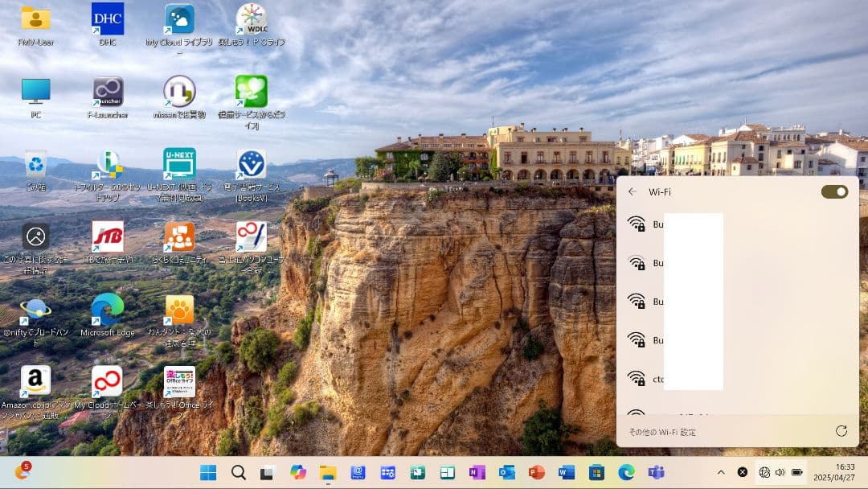Image resolution: width=868 pixels, height=489 pixels.
Task: Open Word from the taskbar
Action: pyautogui.click(x=564, y=474)
